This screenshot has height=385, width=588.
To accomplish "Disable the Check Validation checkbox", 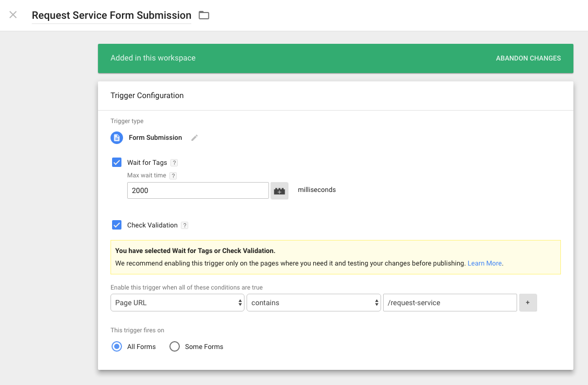I will coord(116,225).
